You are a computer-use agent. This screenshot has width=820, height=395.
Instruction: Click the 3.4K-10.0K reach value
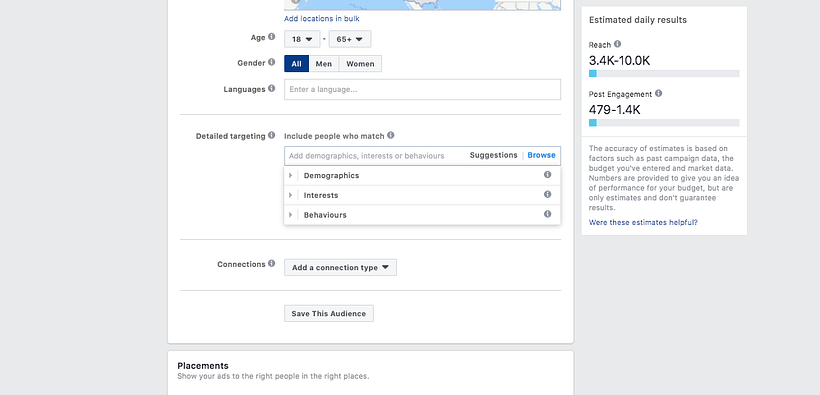tap(620, 61)
